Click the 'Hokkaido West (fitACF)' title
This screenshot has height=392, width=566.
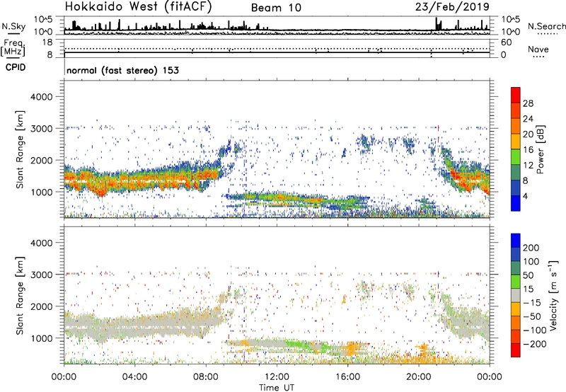tap(138, 6)
